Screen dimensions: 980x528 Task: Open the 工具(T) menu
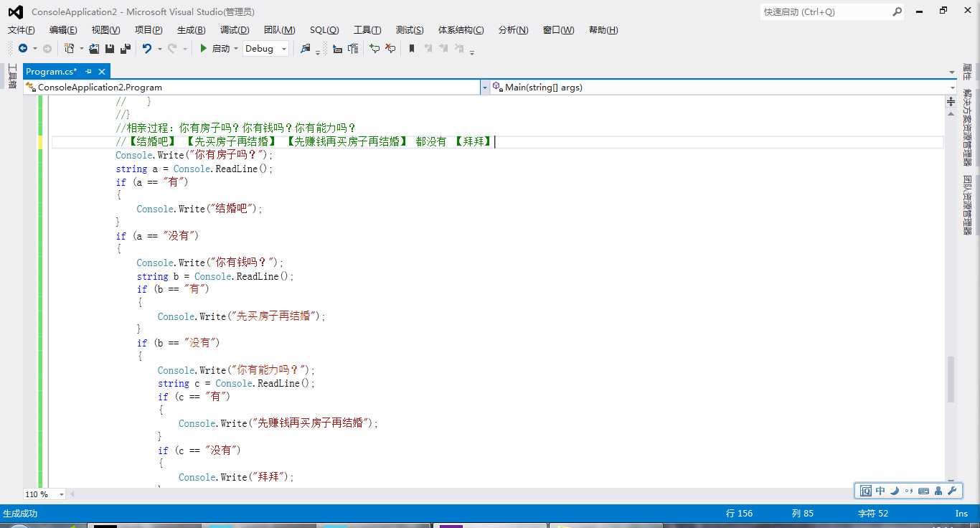[367, 29]
